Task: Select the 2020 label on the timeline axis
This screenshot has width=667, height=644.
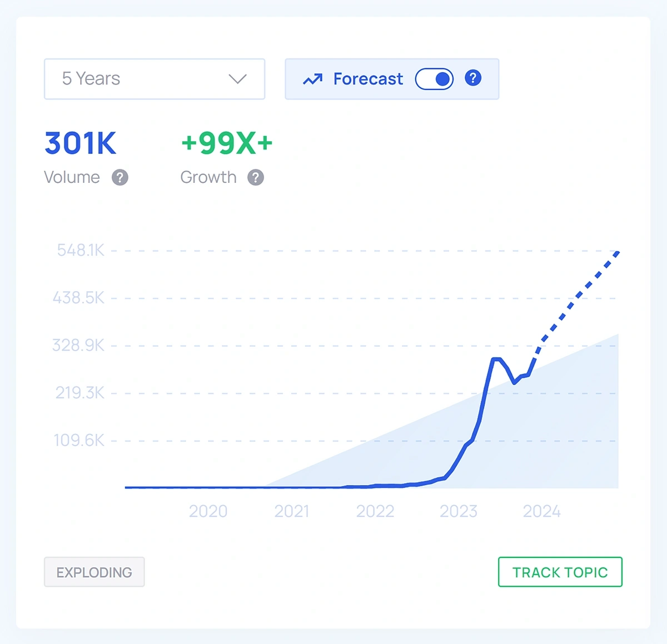Action: (x=208, y=511)
